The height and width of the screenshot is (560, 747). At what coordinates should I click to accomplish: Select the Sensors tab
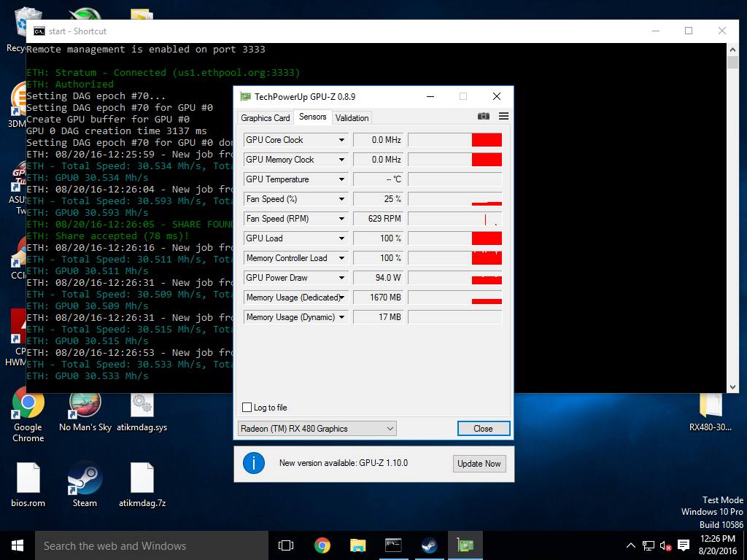coord(312,117)
